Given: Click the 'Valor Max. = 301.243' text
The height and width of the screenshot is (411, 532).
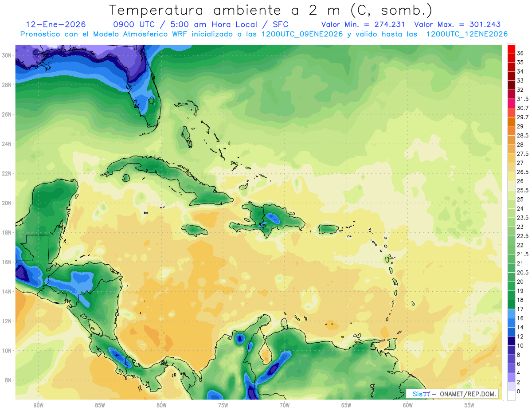Looking at the screenshot, I should [x=457, y=24].
